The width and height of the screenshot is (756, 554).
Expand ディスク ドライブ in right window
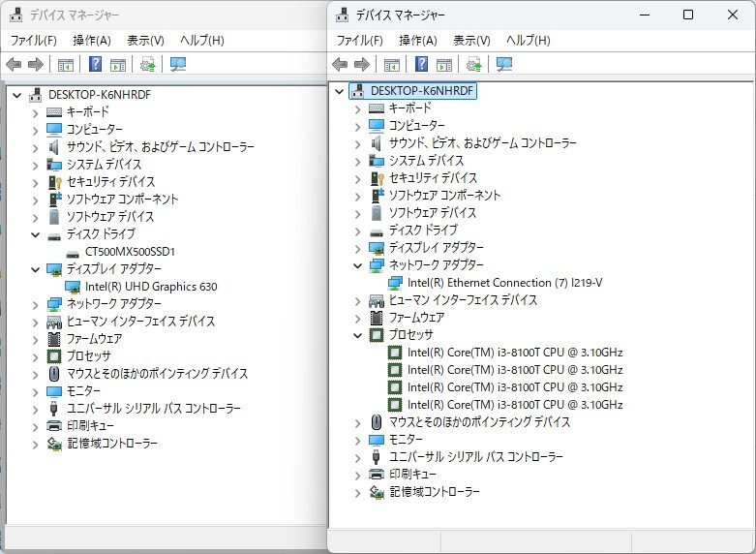click(x=357, y=231)
